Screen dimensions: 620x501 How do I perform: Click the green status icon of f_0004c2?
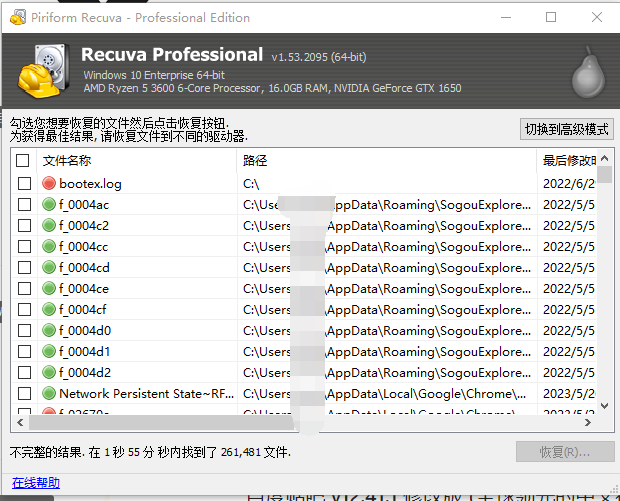[49, 225]
